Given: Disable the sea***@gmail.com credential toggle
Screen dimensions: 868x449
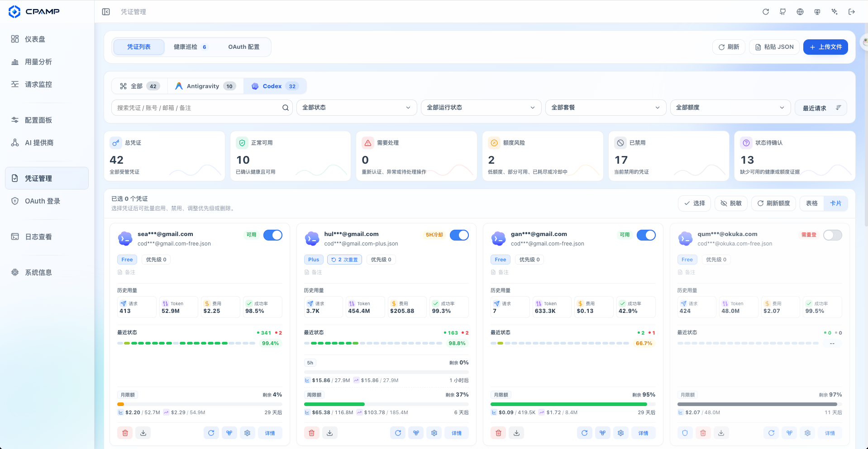Looking at the screenshot, I should pos(273,235).
